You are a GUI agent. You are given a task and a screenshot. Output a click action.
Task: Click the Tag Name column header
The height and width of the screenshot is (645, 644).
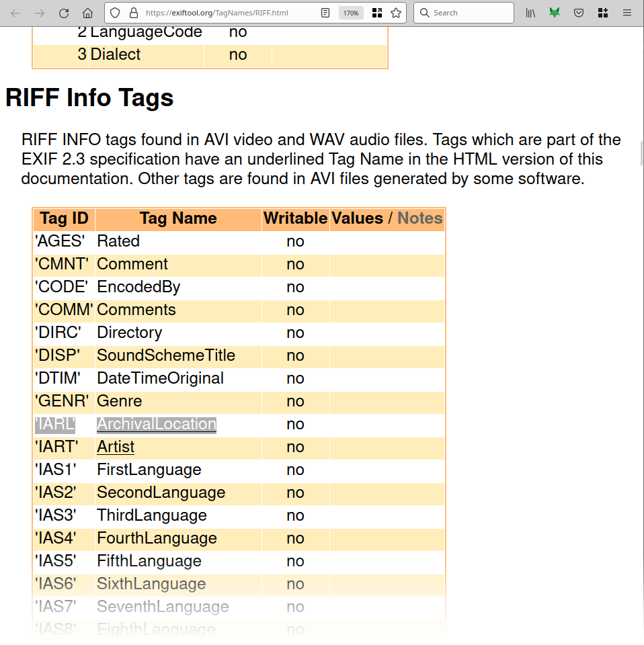pos(178,218)
